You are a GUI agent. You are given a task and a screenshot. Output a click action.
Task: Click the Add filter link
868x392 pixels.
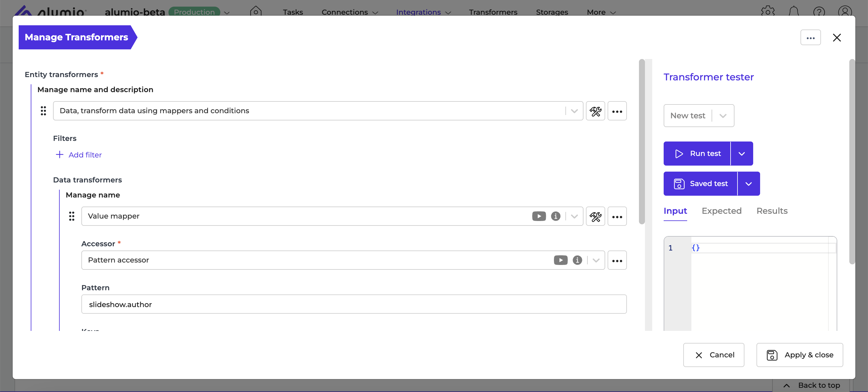(x=85, y=154)
